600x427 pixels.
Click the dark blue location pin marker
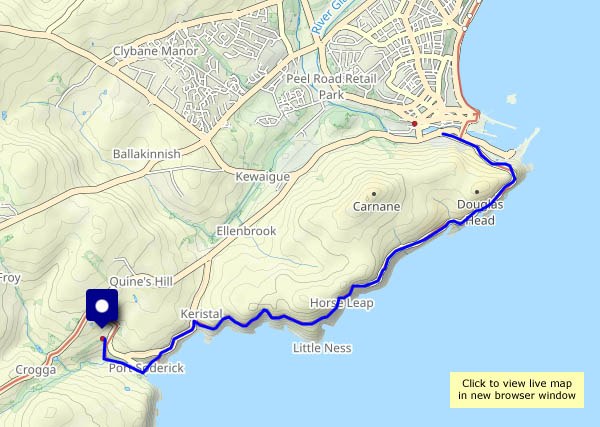[x=102, y=307]
